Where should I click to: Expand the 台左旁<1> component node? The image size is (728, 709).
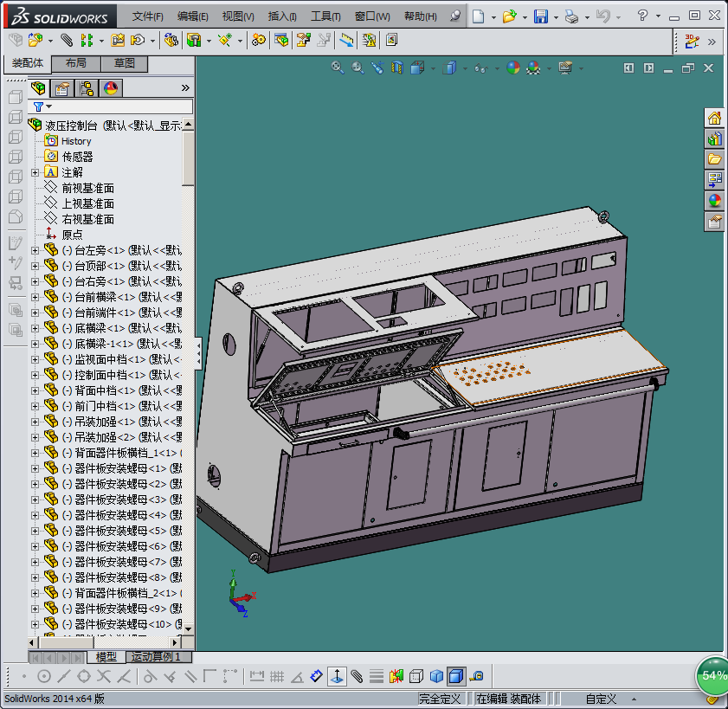[35, 250]
